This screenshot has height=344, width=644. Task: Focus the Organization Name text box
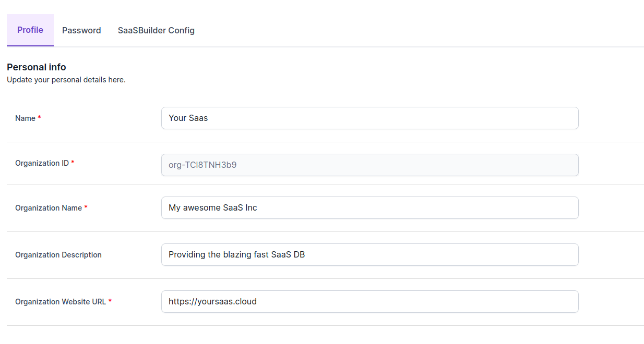(x=369, y=208)
